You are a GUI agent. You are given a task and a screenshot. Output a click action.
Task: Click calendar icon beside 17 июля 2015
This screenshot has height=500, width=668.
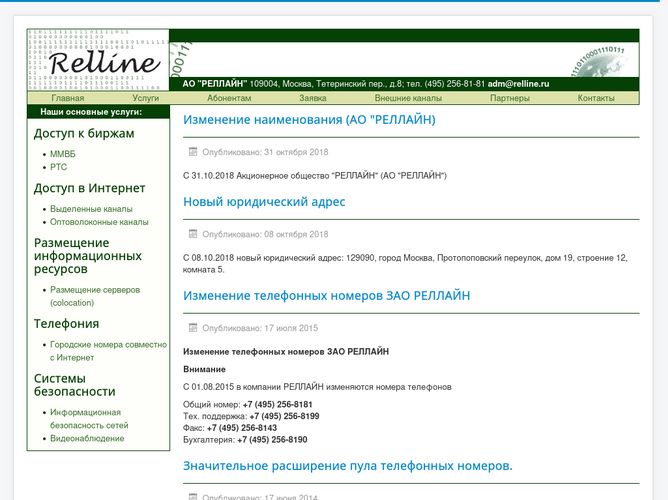coord(193,328)
